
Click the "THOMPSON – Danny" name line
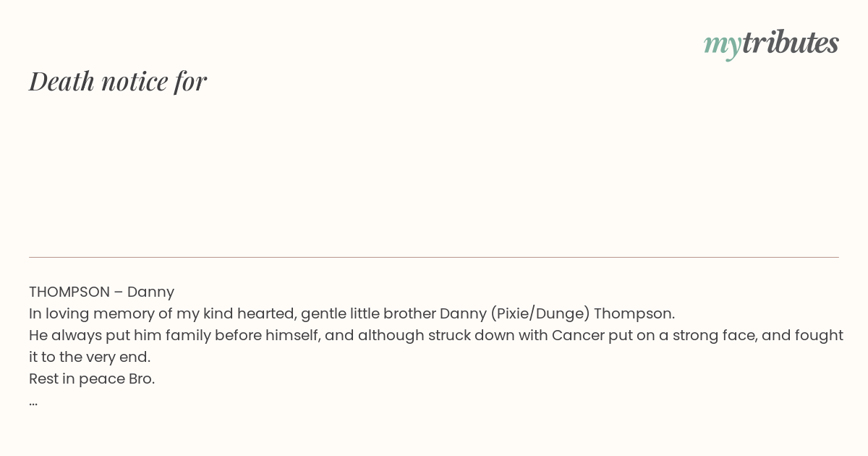pos(101,292)
